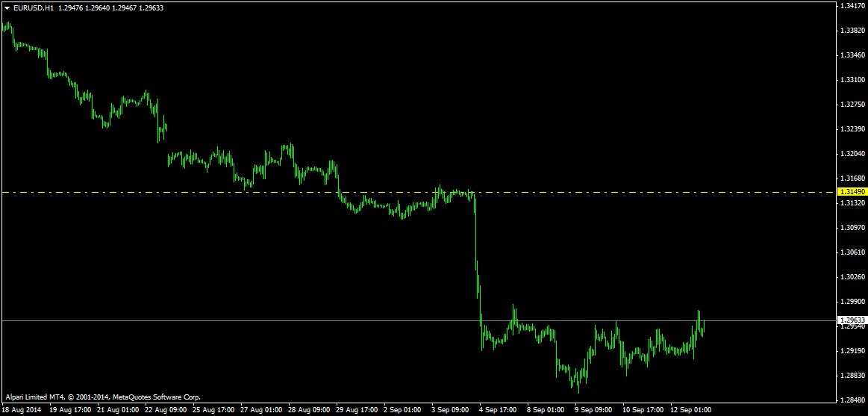Screen dimensions: 868x416
Task: Click the 25 Aug 17:00 time label
Action: click(213, 411)
